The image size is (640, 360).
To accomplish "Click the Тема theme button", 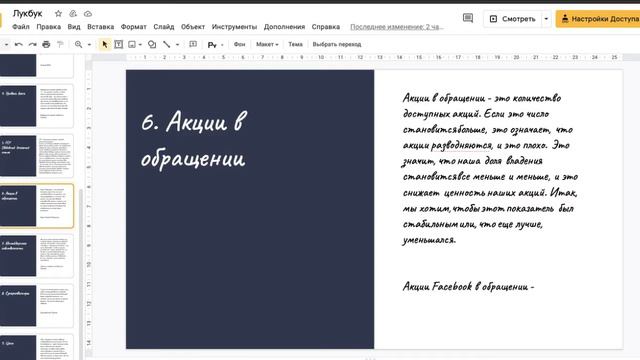I will pyautogui.click(x=295, y=44).
